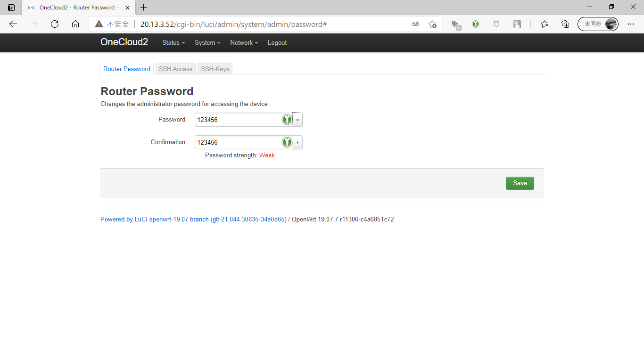The height and width of the screenshot is (343, 644).
Task: Click the OneCloud2 brand title
Action: pyautogui.click(x=124, y=42)
